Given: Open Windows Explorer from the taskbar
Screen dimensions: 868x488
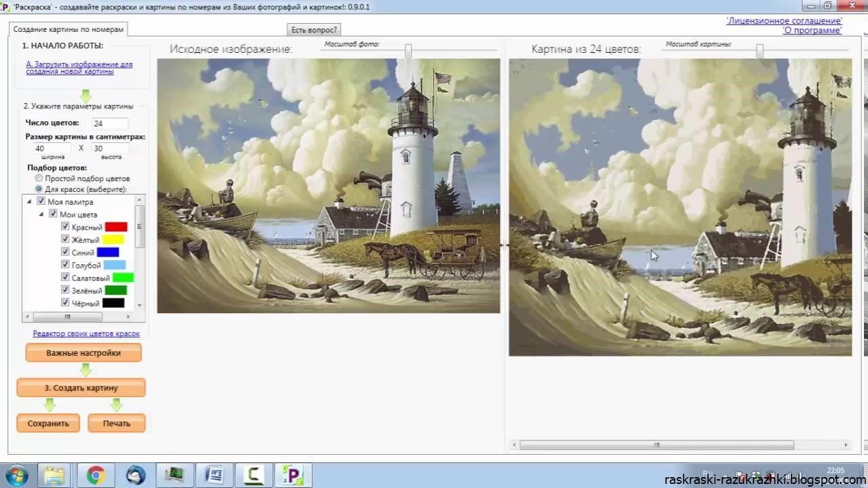Looking at the screenshot, I should coord(54,476).
